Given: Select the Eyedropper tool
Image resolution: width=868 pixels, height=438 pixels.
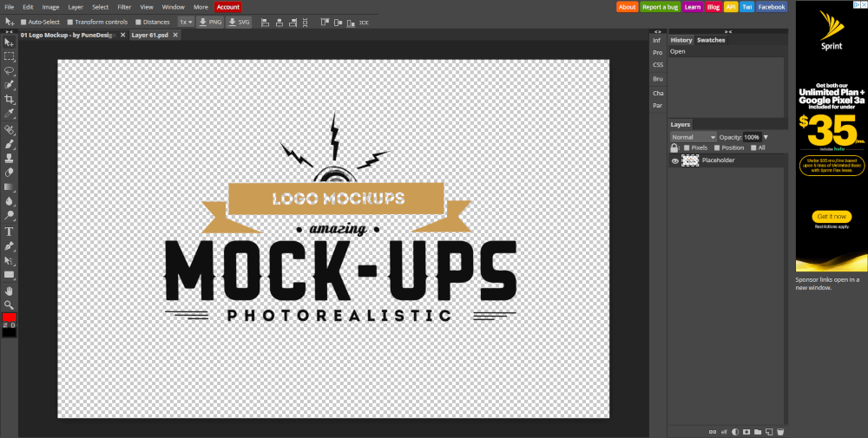Looking at the screenshot, I should point(9,114).
